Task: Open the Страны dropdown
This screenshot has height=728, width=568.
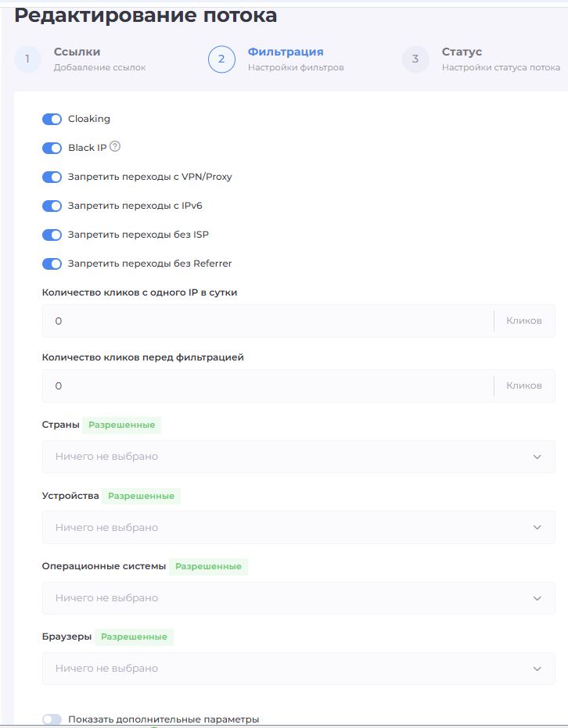Action: pyautogui.click(x=298, y=457)
